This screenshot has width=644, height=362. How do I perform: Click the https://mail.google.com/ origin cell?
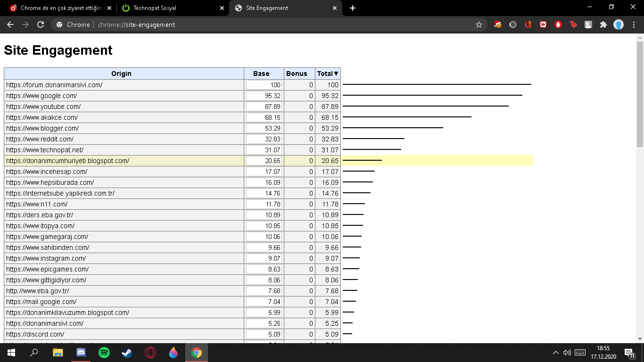[124, 302]
